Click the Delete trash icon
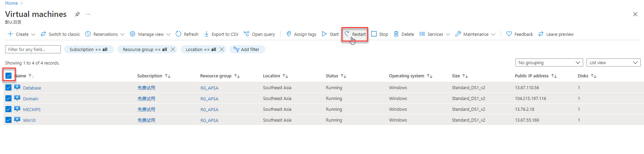 [396, 34]
